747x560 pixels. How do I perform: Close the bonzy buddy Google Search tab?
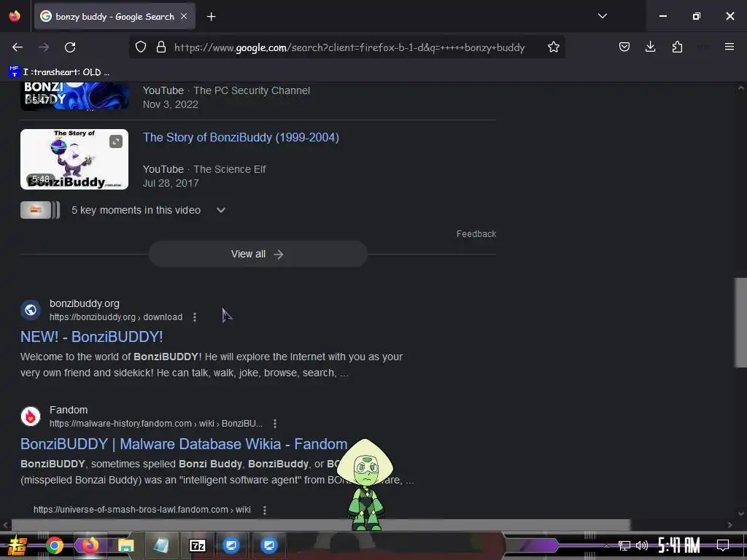184,16
